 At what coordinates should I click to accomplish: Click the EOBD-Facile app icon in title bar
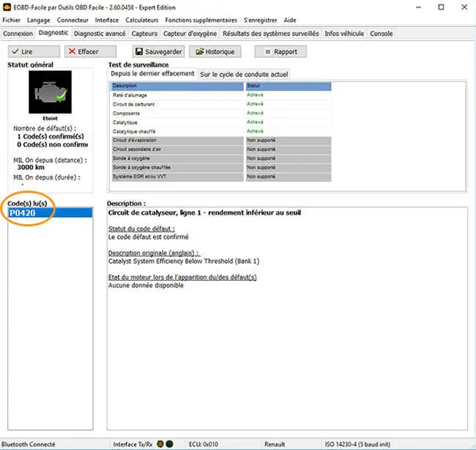point(7,7)
